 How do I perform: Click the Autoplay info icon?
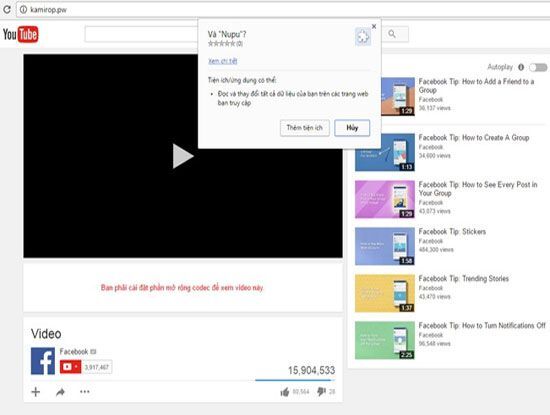[521, 67]
